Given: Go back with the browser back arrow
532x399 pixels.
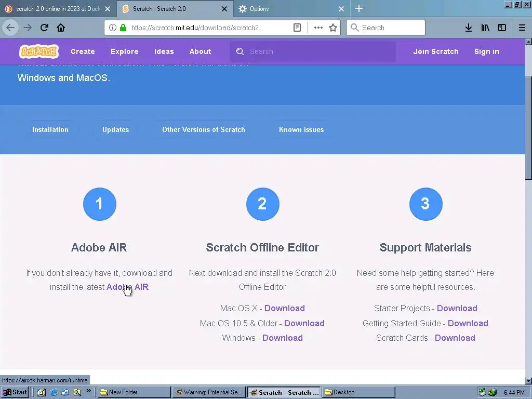Looking at the screenshot, I should click(x=10, y=28).
